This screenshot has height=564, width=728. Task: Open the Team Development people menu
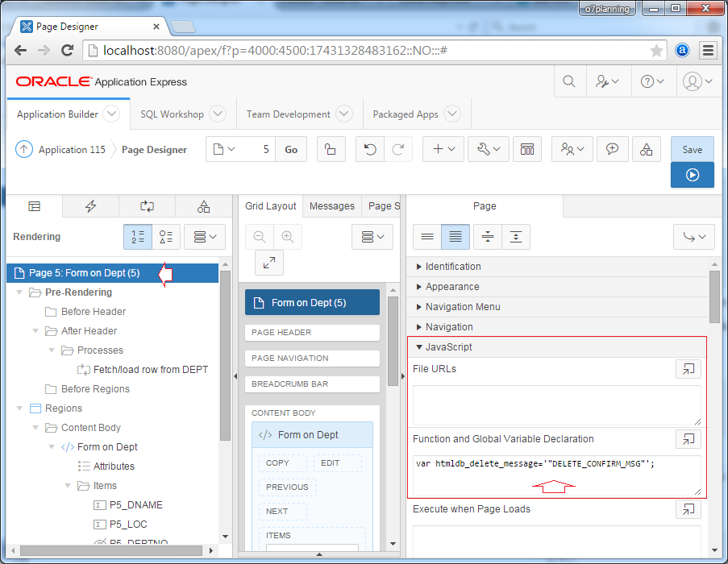click(572, 149)
